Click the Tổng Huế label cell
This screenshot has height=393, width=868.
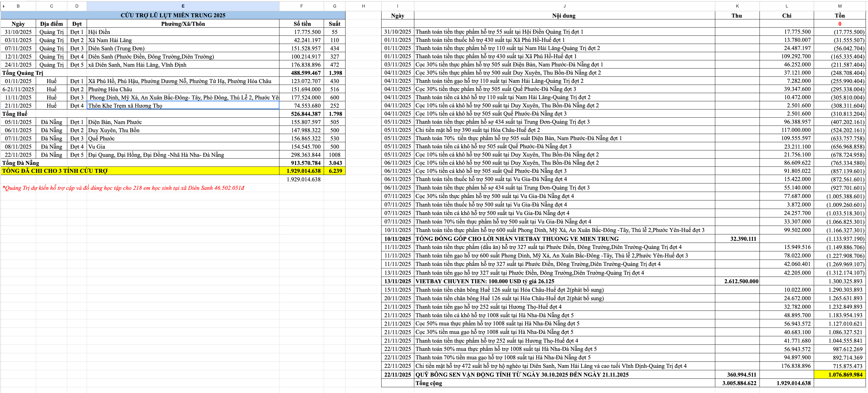pyautogui.click(x=15, y=114)
